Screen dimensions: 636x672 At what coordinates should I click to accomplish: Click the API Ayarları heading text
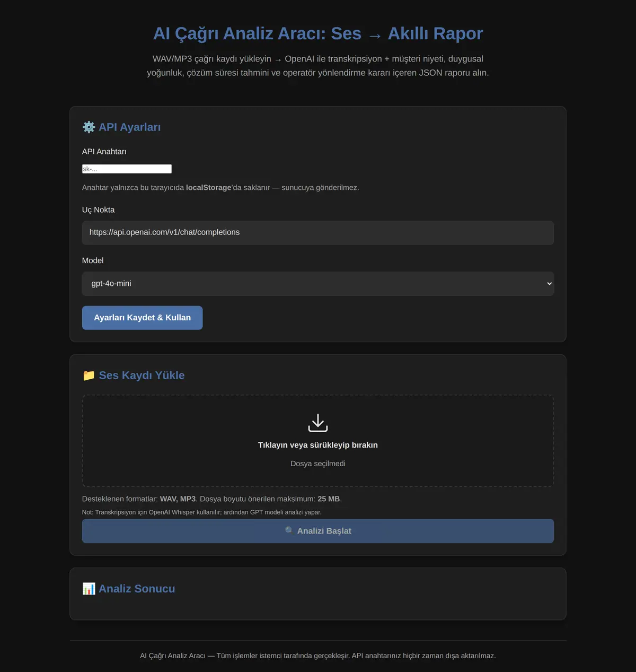129,127
